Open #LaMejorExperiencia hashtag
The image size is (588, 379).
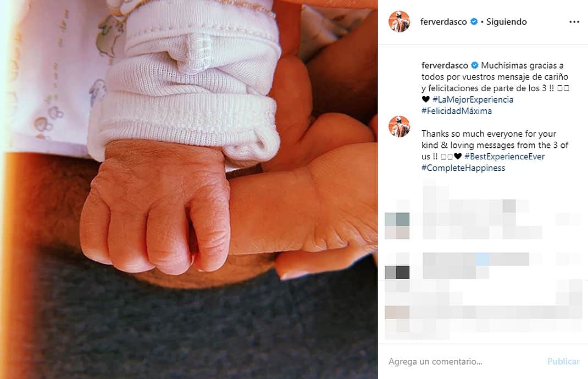coord(473,99)
